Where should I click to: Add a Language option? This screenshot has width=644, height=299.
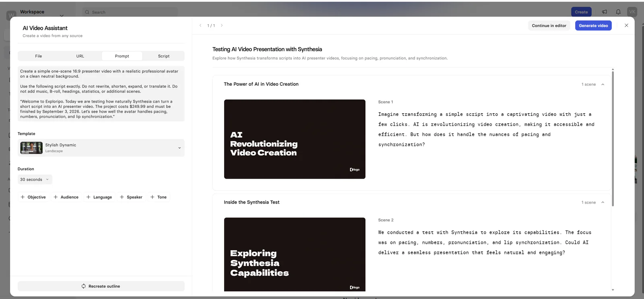[x=99, y=197]
